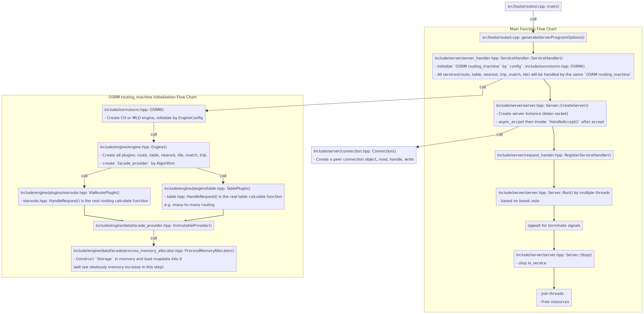This screenshot has width=644, height=314.
Task: Click the call label above ViaRoutePlugin node
Action: tap(84, 176)
